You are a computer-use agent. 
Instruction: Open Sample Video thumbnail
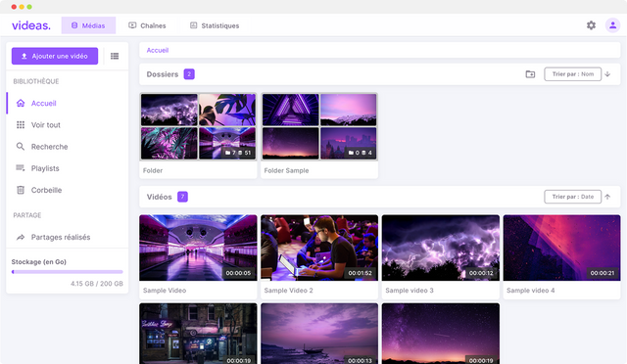point(198,248)
